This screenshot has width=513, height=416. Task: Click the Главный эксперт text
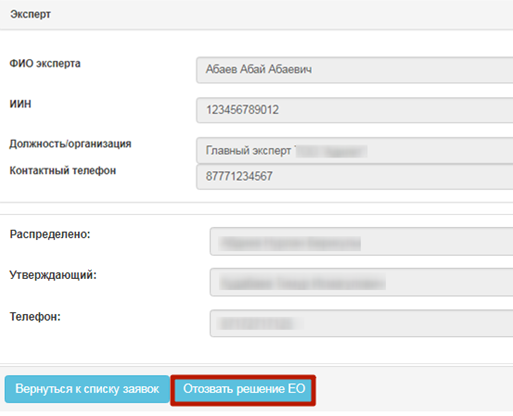pyautogui.click(x=248, y=151)
